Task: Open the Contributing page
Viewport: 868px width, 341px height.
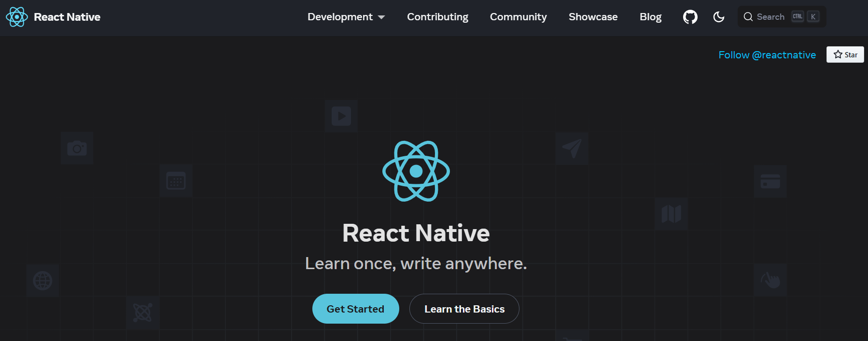Action: click(437, 17)
